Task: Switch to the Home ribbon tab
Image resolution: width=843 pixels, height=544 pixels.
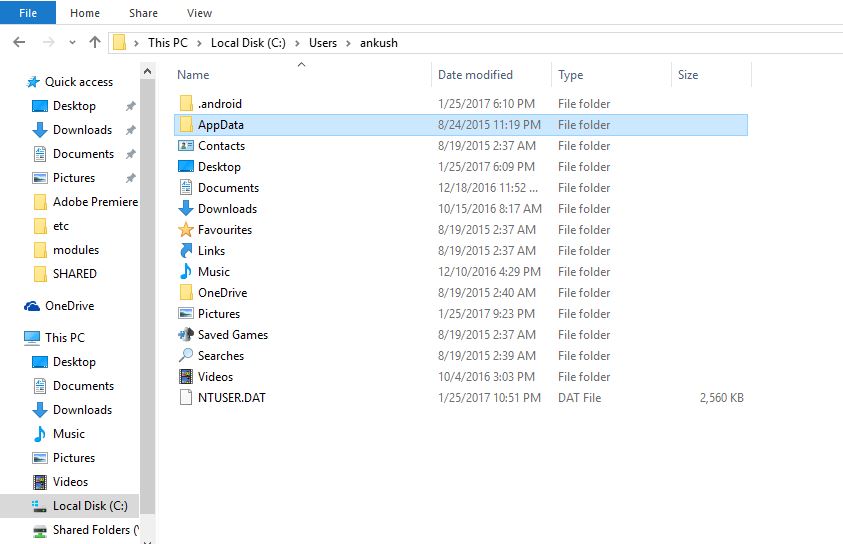Action: coord(85,13)
